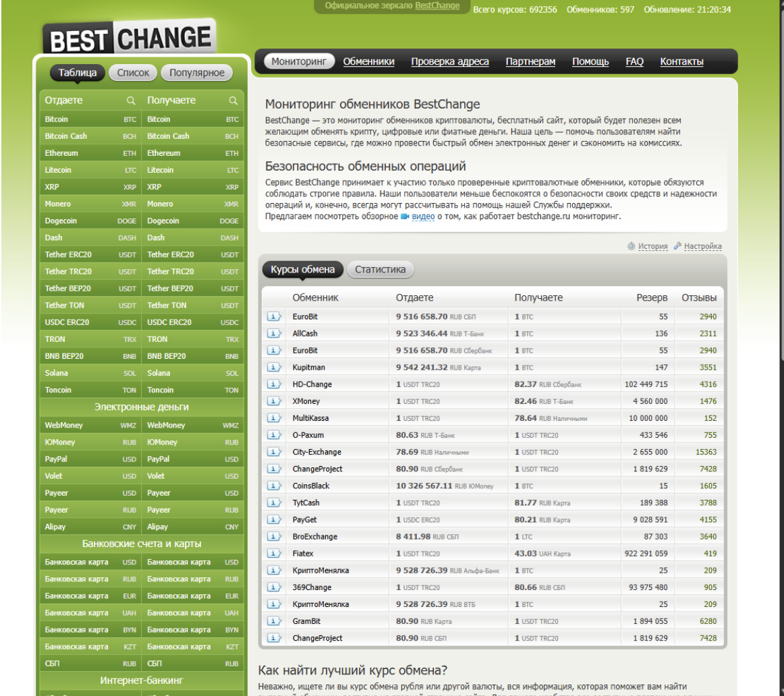Open the История link
Screen dimensions: 784x696
[652, 245]
